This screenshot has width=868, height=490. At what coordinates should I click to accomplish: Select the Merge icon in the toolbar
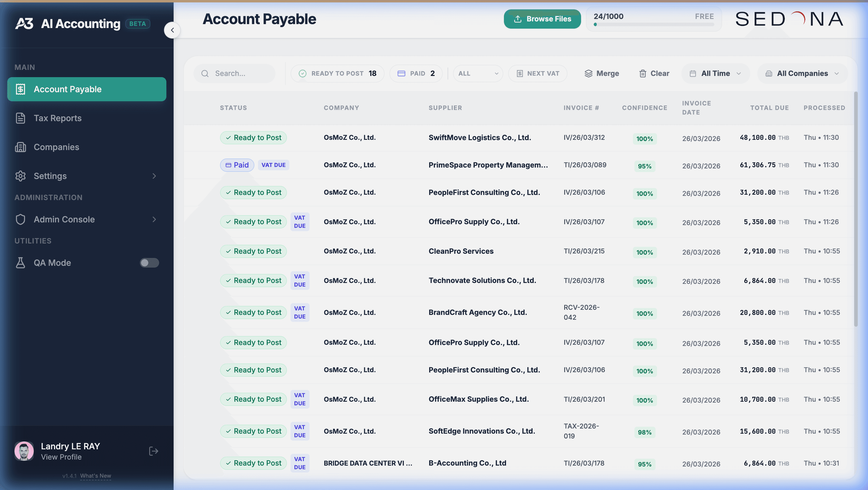point(589,73)
